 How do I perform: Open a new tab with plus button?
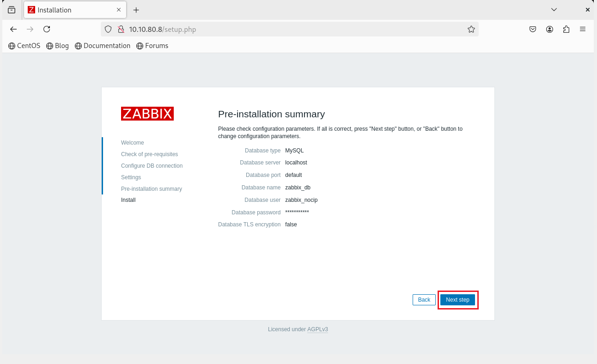coord(136,10)
